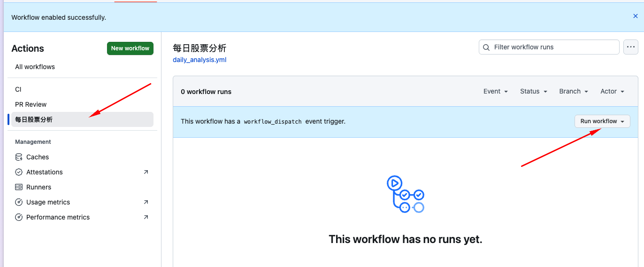Image resolution: width=644 pixels, height=267 pixels.
Task: Expand the Actor filter dropdown
Action: [x=613, y=91]
